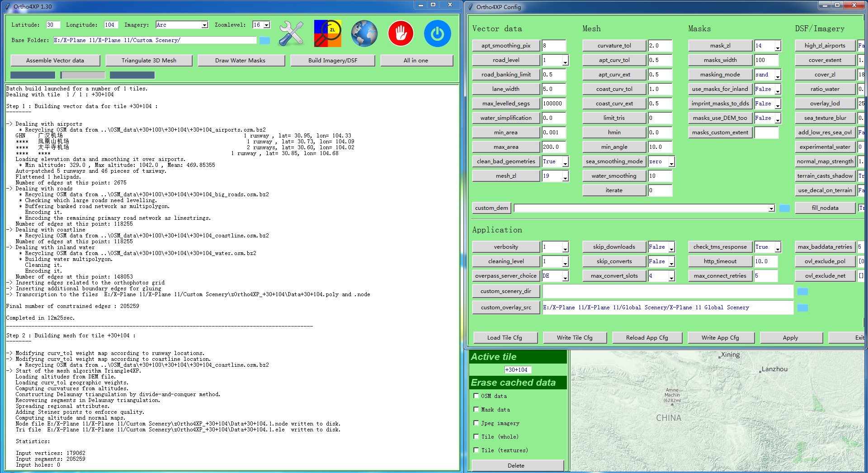Check the Mask data checkbox
Screen dimensions: 868x473
pyautogui.click(x=476, y=409)
